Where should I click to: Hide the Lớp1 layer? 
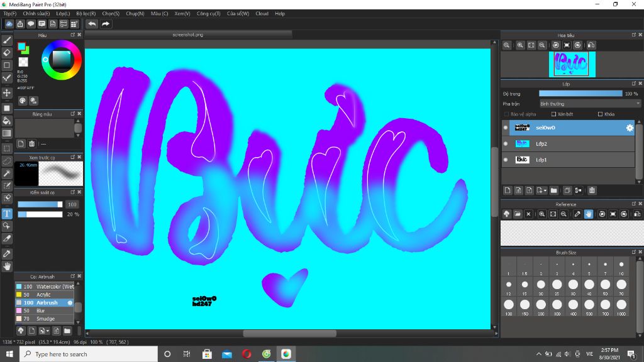coord(506,160)
